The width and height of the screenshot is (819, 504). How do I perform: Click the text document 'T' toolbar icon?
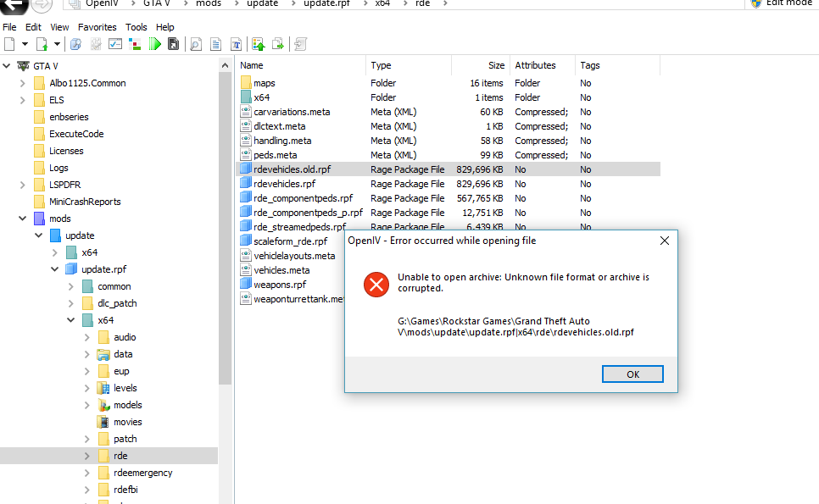[237, 44]
